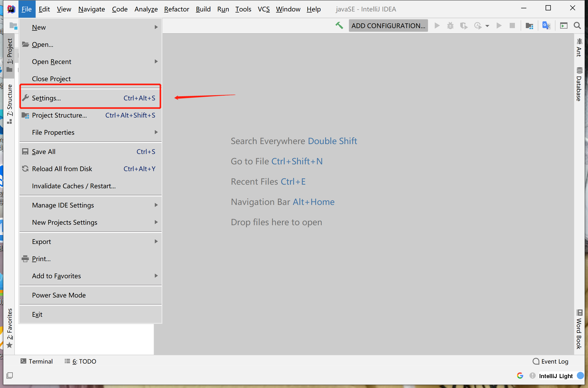588x388 pixels.
Task: Click the IntelliJ Light theme indicator
Action: pos(556,376)
